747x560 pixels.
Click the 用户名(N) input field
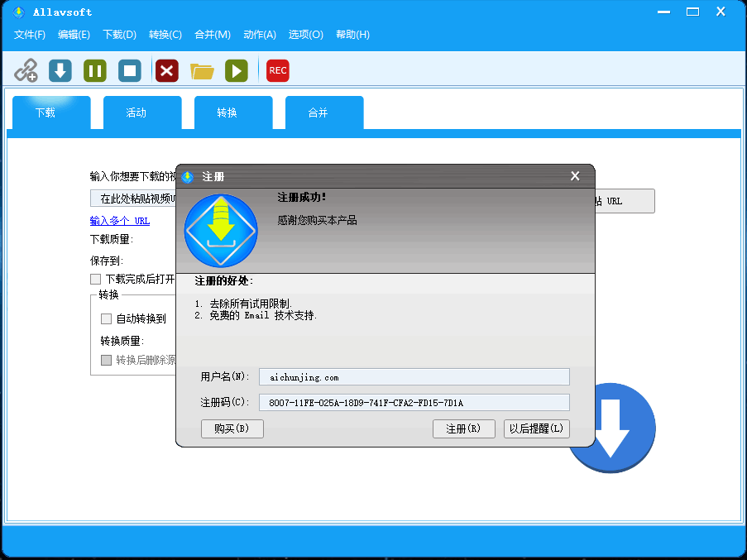coord(414,377)
